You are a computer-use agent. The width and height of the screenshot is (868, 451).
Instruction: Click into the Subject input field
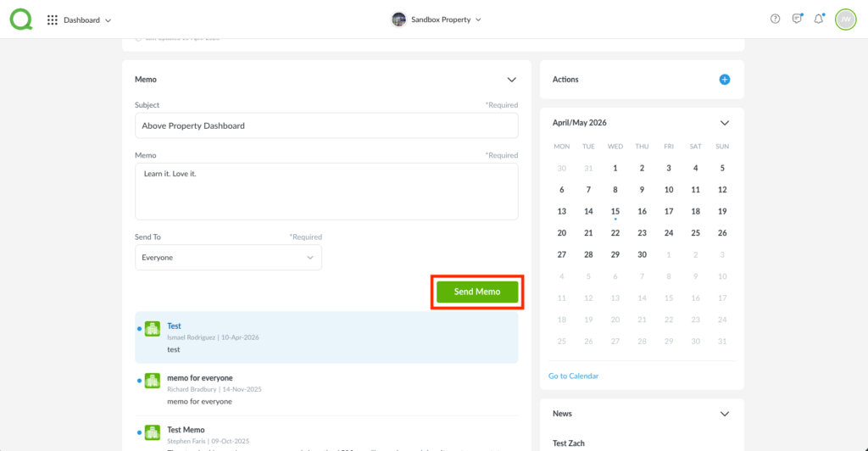point(326,125)
